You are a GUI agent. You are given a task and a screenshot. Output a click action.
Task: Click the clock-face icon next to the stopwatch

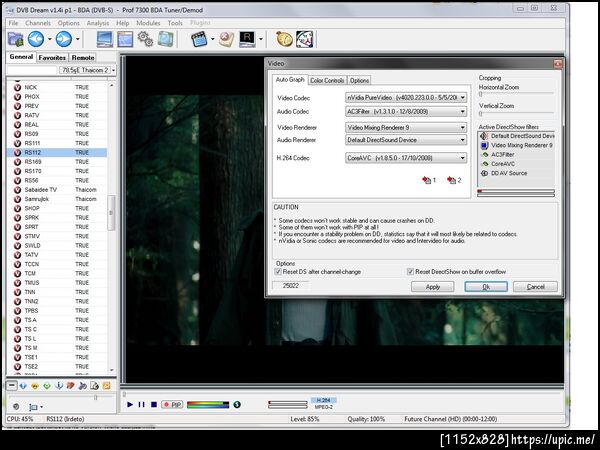(305, 39)
